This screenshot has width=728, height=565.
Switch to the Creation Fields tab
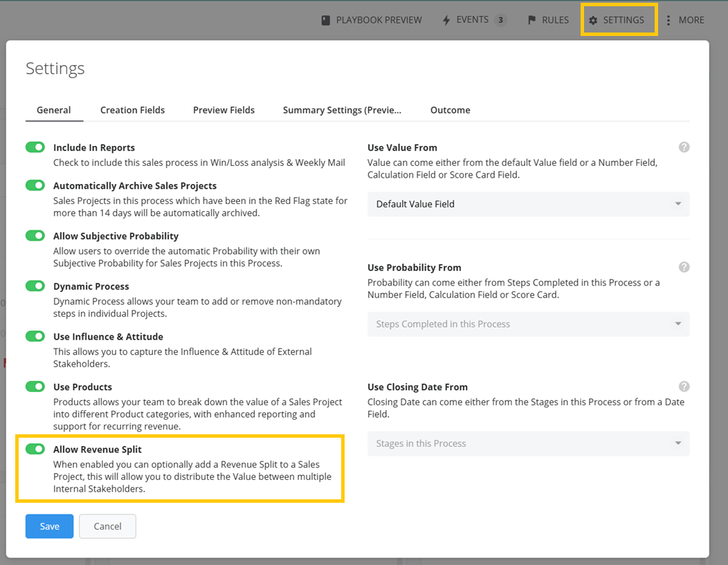(x=132, y=110)
